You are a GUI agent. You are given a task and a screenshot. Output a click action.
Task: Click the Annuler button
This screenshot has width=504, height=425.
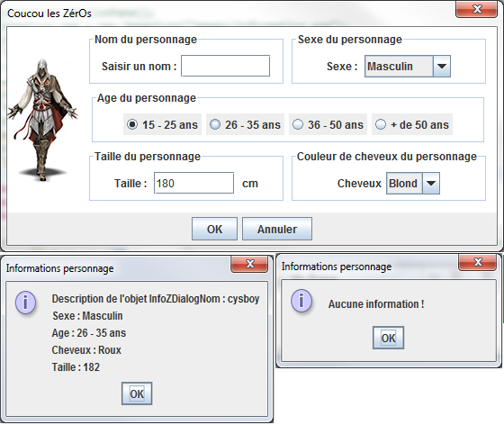(x=277, y=229)
